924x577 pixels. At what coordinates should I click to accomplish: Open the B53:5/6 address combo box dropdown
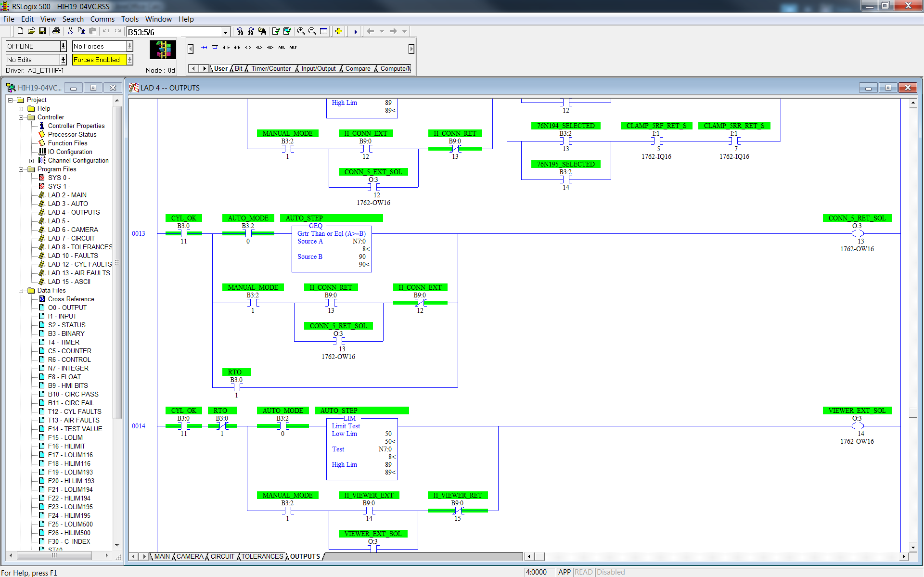(225, 32)
